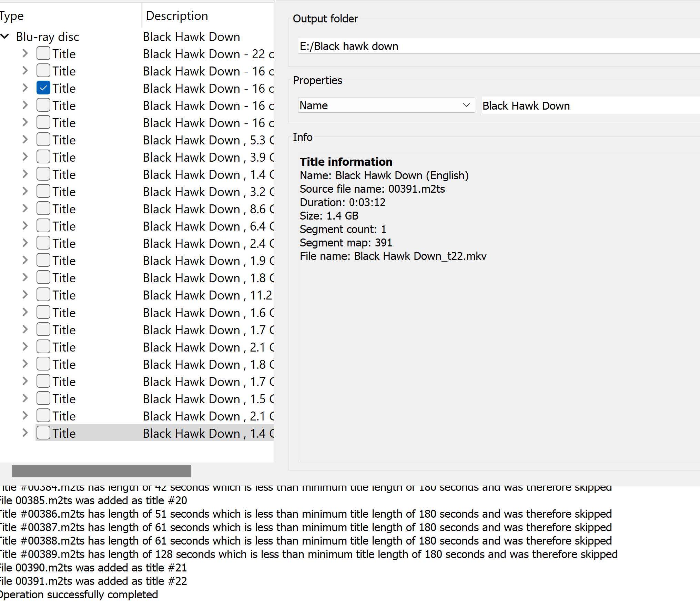Expand the Title with 22 chapters
Viewport: 700px width, 609px height.
[25, 53]
